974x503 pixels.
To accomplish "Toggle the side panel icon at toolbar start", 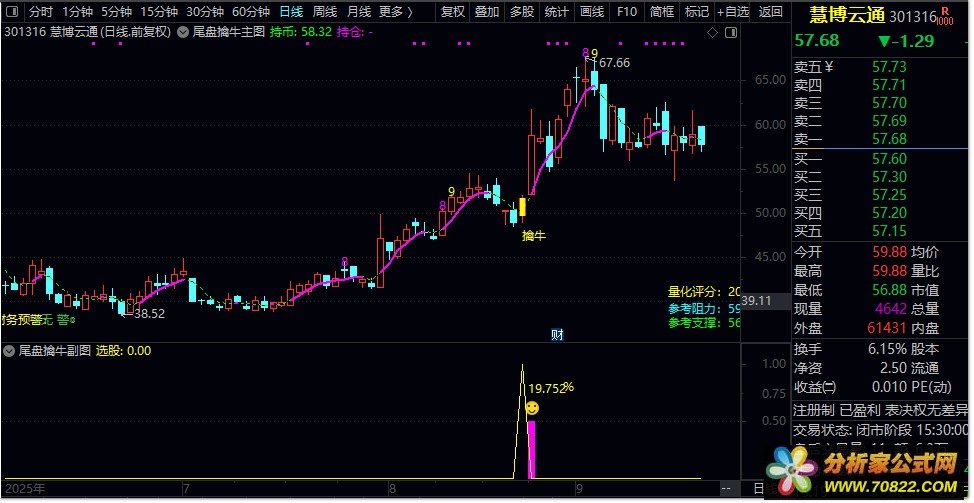I will (x=12, y=12).
